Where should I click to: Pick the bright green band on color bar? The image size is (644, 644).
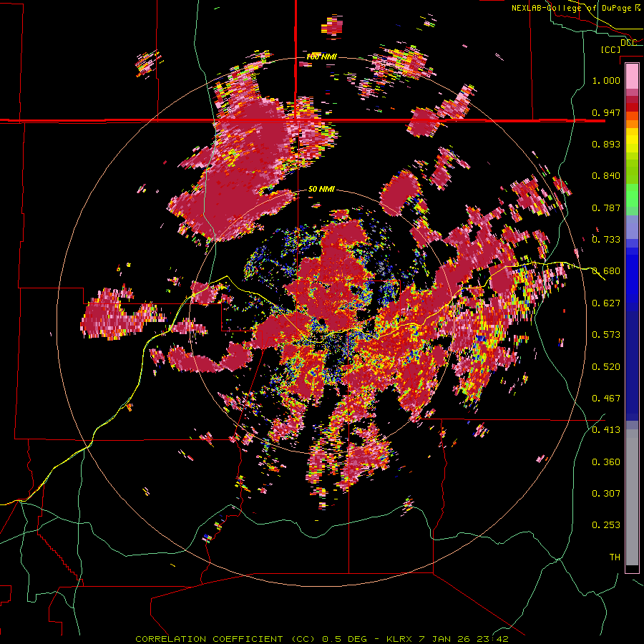point(632,195)
